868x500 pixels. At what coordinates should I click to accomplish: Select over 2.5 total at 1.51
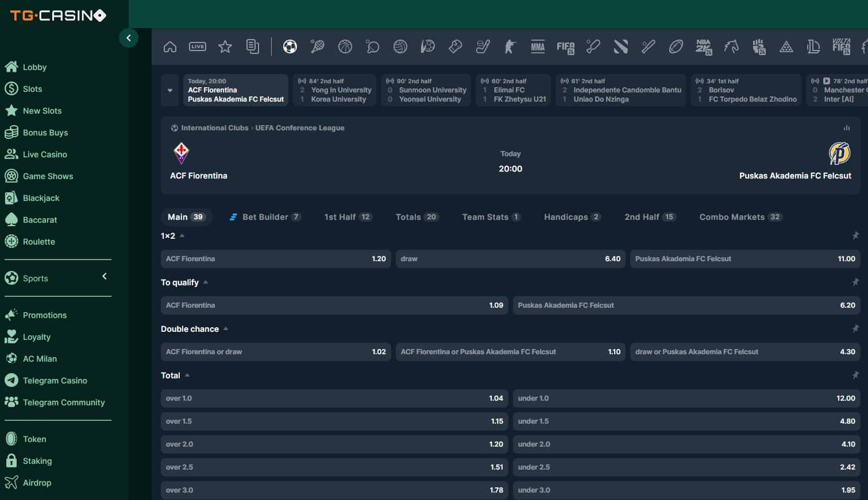[x=334, y=467]
